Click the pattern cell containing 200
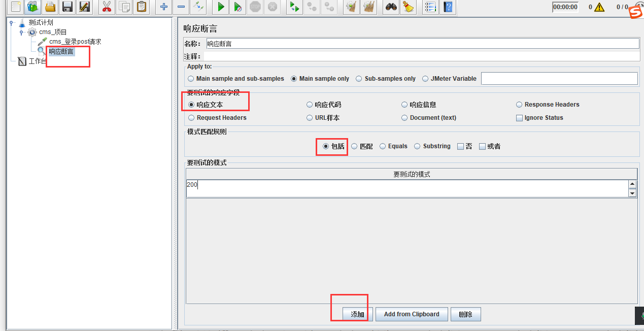 click(407, 188)
